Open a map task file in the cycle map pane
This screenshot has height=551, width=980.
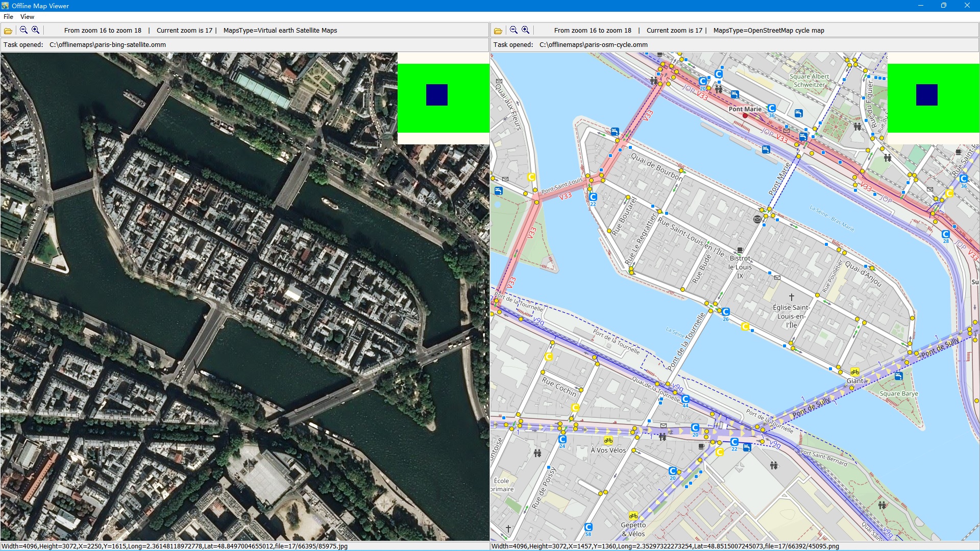(498, 30)
